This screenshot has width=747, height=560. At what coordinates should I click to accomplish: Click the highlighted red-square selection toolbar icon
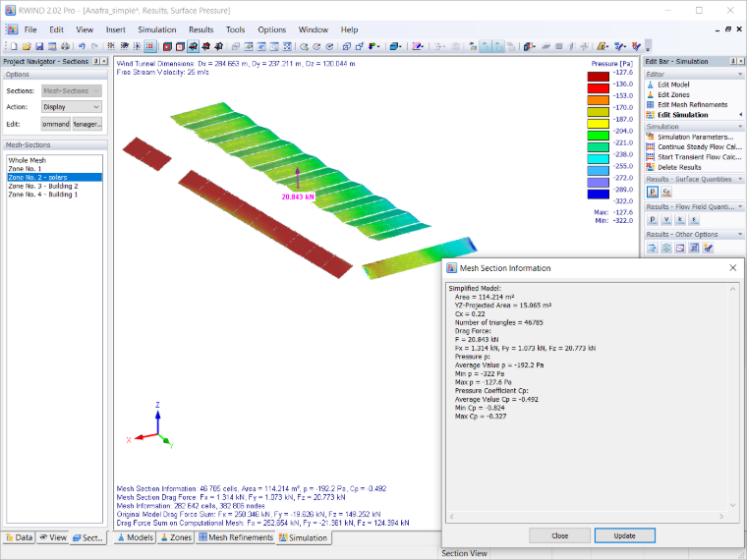coord(150,46)
